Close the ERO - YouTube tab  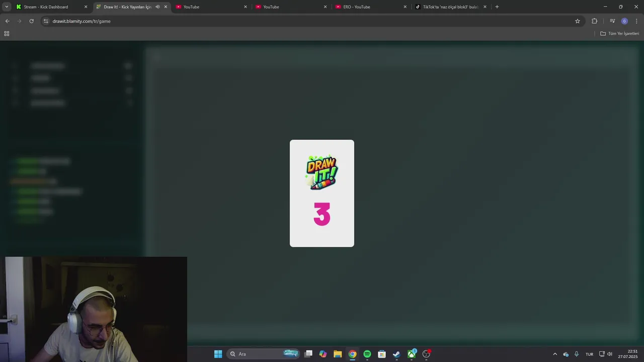(405, 7)
